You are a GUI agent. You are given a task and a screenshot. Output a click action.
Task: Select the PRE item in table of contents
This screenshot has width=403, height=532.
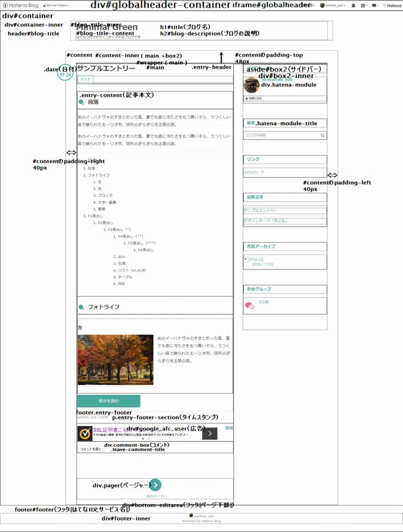point(122,284)
